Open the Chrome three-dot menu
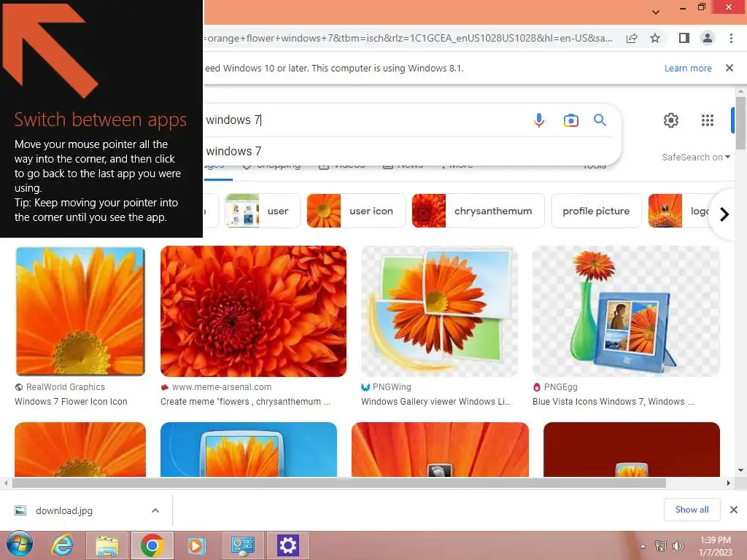Image resolution: width=747 pixels, height=560 pixels. (731, 38)
